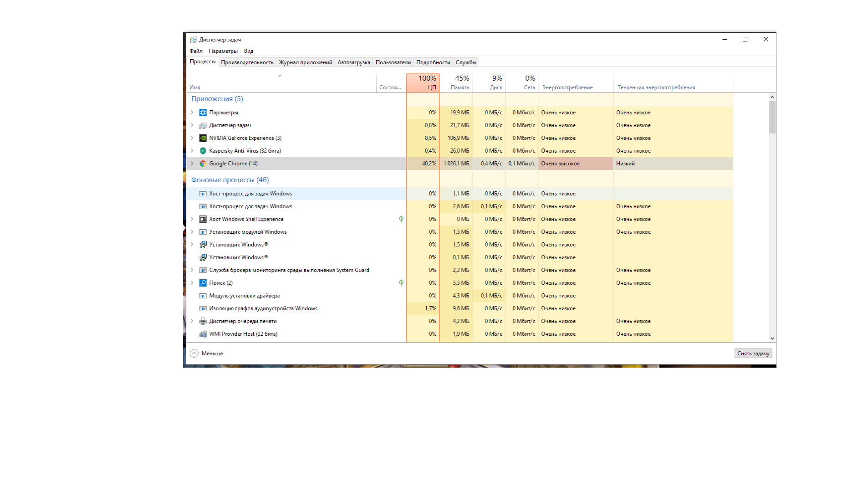Image resolution: width=868 pixels, height=492 pixels.
Task: Click the Поиск magnifier icon
Action: 203,283
